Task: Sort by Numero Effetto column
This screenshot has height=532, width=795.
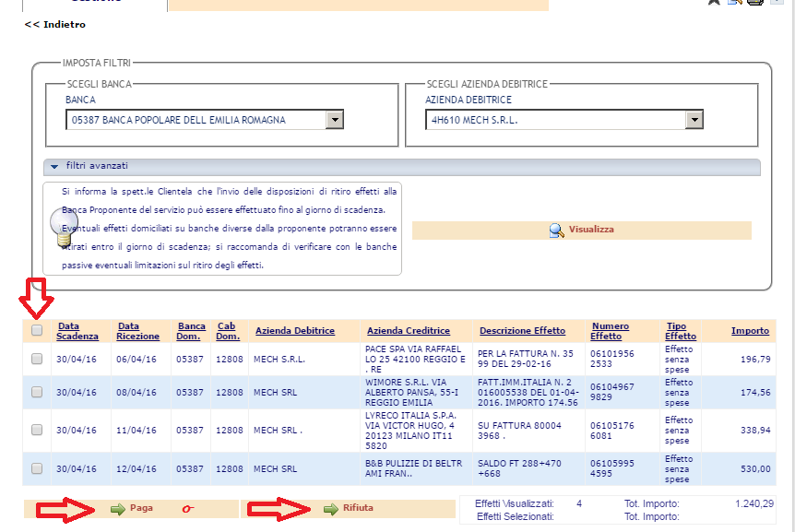Action: [x=610, y=331]
